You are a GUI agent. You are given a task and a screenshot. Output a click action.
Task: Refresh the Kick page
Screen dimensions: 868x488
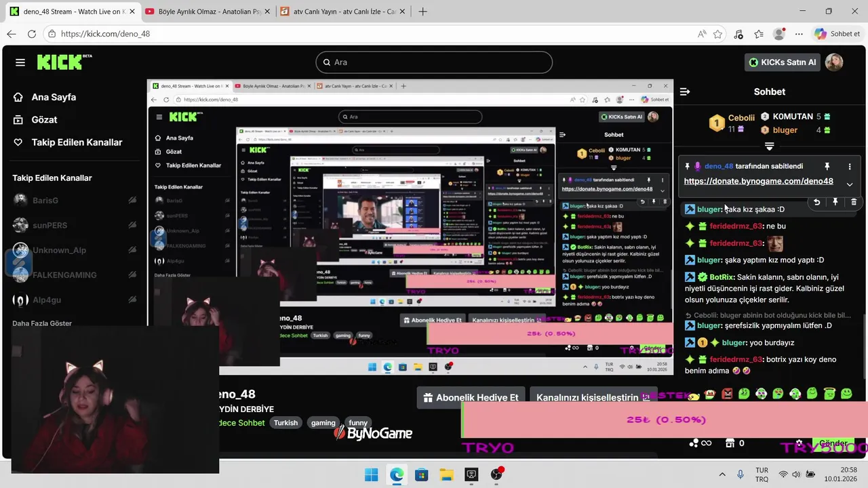pos(32,34)
